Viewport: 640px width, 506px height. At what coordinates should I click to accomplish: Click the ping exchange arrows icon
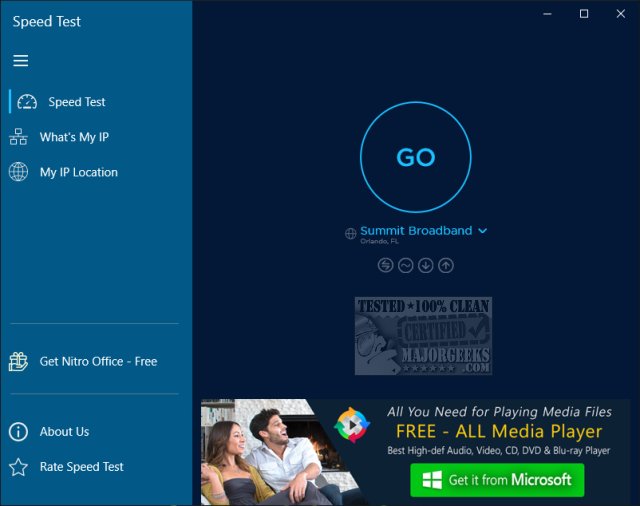pos(385,265)
